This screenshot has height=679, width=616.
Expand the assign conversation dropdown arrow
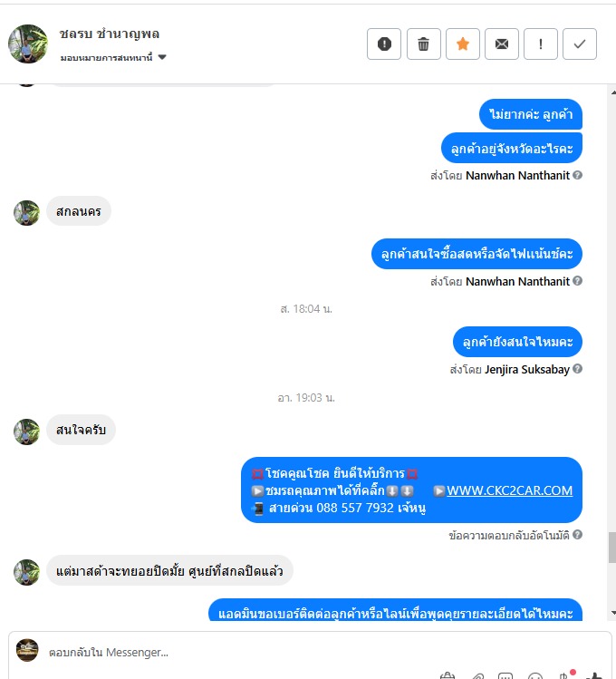click(162, 57)
